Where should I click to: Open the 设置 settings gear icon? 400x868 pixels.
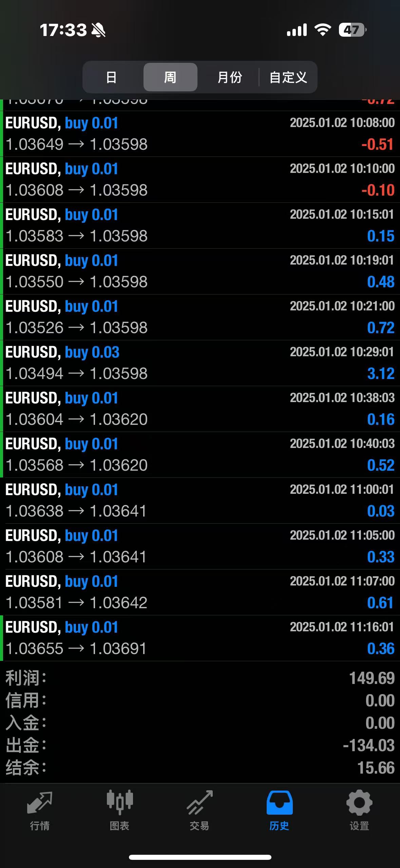tap(359, 803)
